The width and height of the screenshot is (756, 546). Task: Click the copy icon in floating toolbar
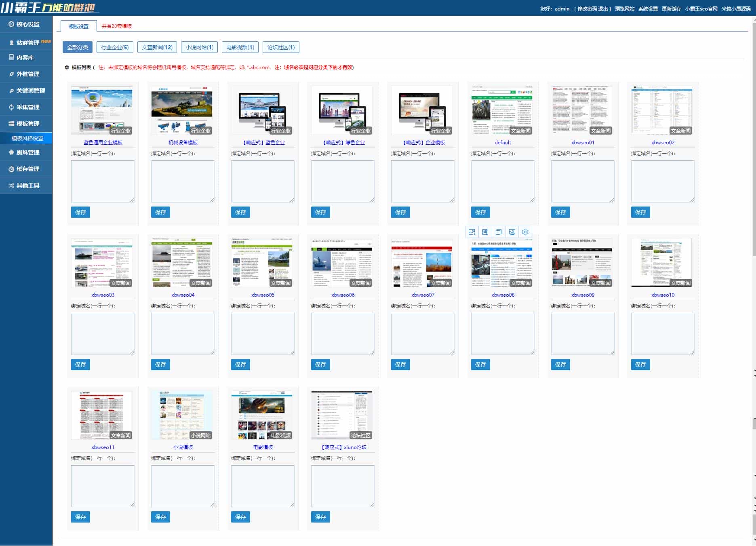[499, 232]
